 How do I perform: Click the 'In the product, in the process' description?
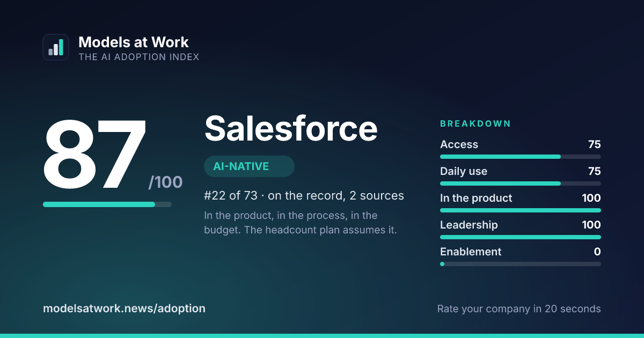point(300,224)
